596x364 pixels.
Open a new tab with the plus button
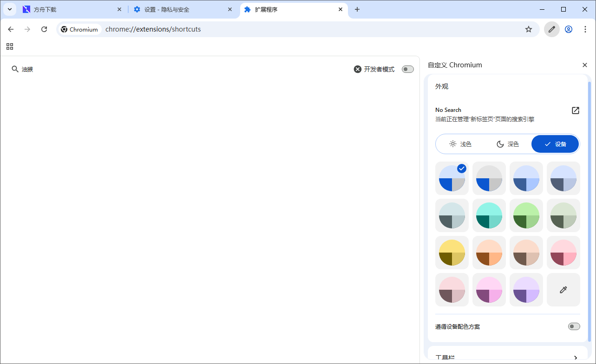pos(357,9)
